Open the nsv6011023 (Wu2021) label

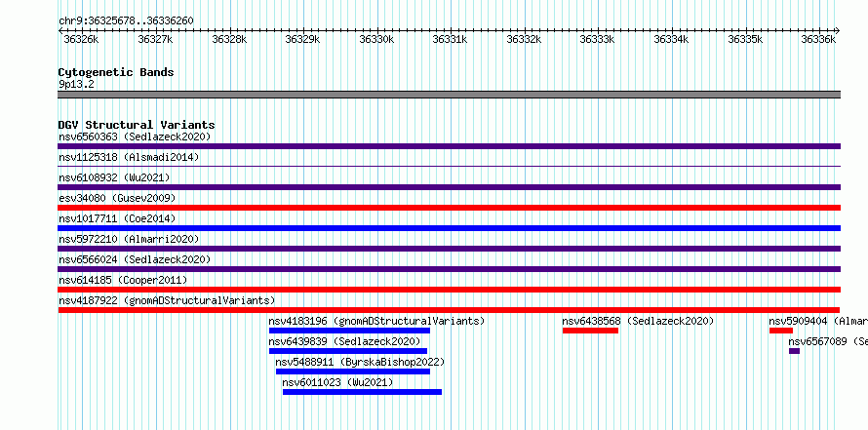tap(337, 382)
